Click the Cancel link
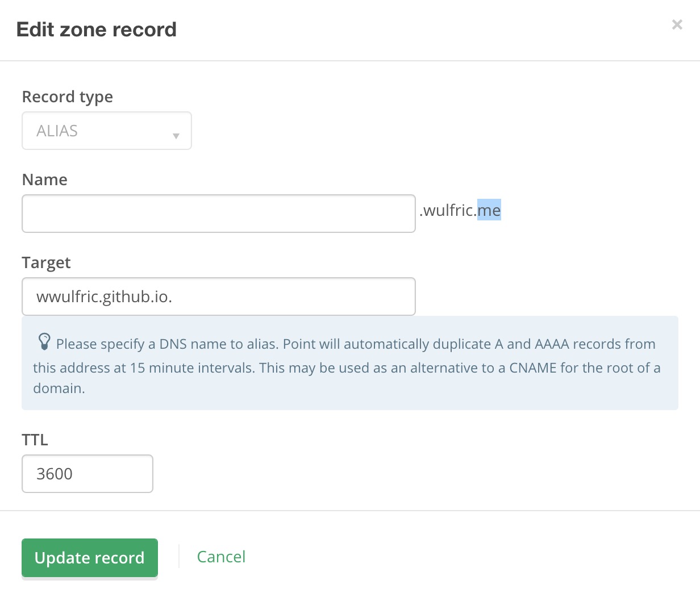This screenshot has width=700, height=593. coord(221,557)
